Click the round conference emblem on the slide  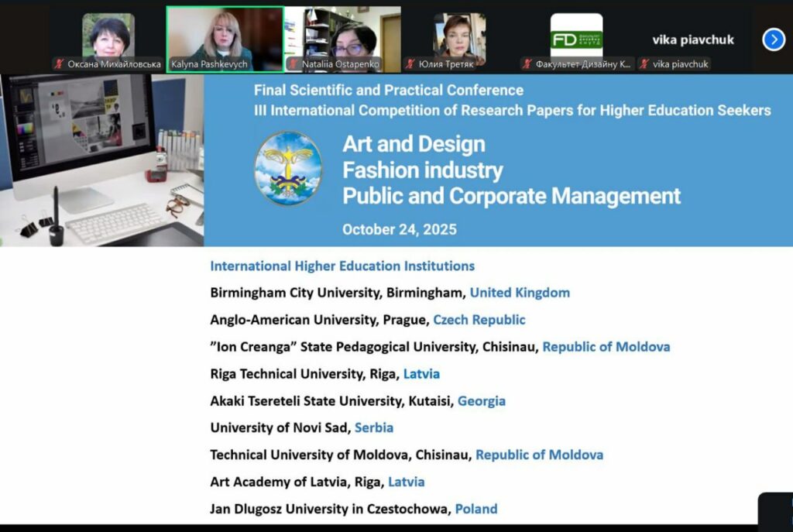[288, 168]
